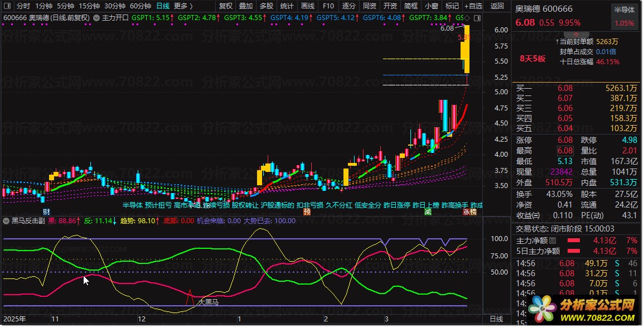Click GSPT4: 4.19 indicator value
The height and width of the screenshot is (327, 644).
[291, 18]
